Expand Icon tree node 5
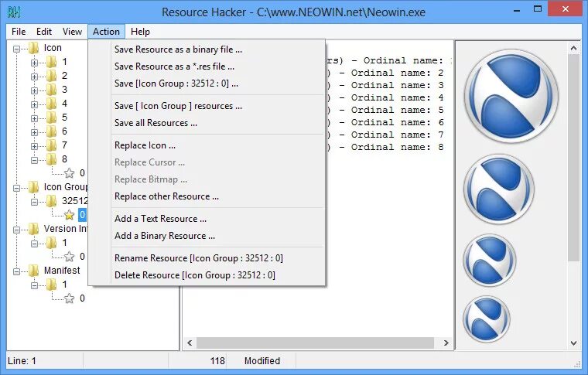 [x=34, y=118]
